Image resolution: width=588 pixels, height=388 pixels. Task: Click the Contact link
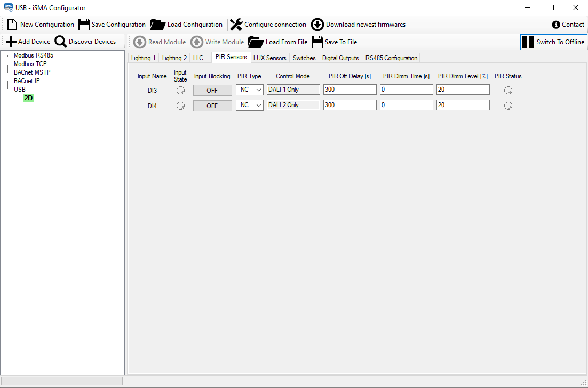(568, 25)
